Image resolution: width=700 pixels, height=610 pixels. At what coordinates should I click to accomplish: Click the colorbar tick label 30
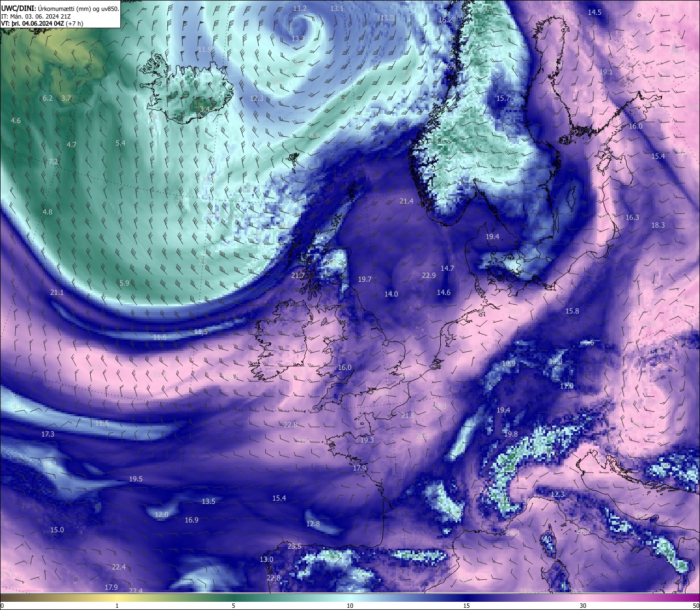coord(583,606)
